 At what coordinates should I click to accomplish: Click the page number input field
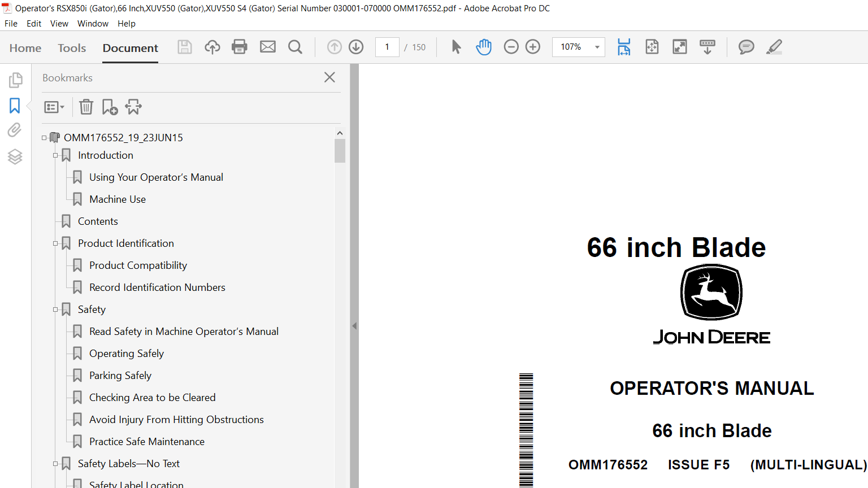(x=387, y=47)
